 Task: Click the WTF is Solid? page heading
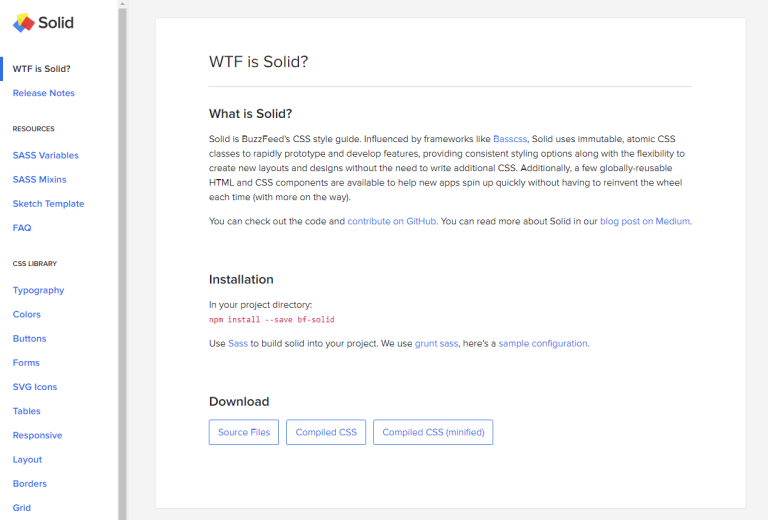(x=259, y=62)
